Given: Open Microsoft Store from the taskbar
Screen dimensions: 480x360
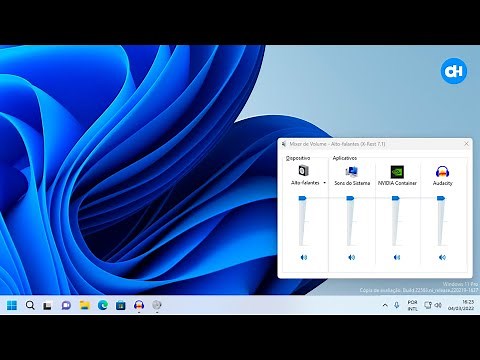Looking at the screenshot, I should pyautogui.click(x=121, y=305).
